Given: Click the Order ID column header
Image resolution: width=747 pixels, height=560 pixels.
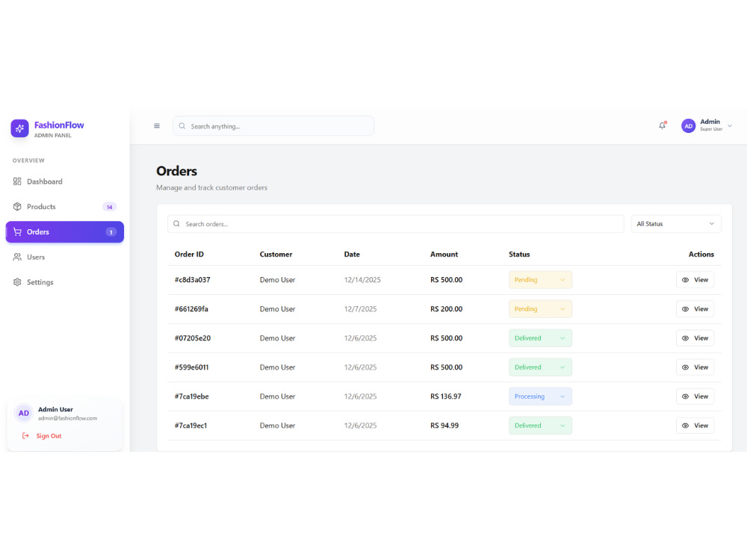Looking at the screenshot, I should [x=189, y=255].
